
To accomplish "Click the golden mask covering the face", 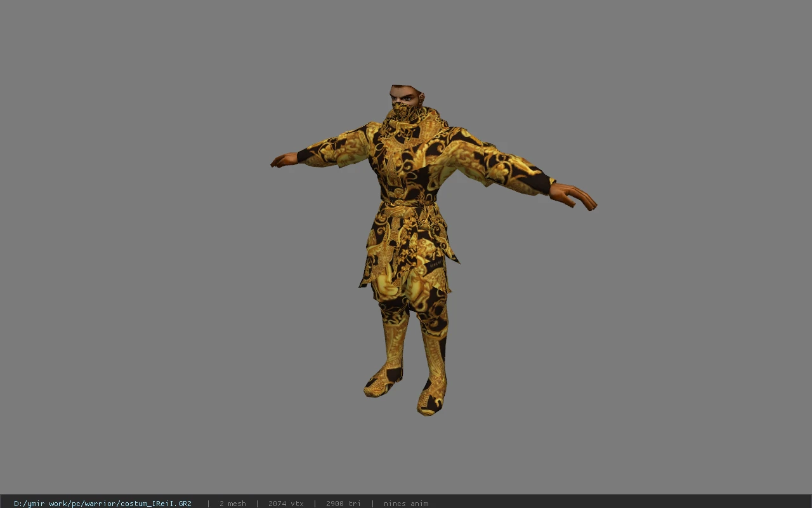I will pyautogui.click(x=406, y=113).
